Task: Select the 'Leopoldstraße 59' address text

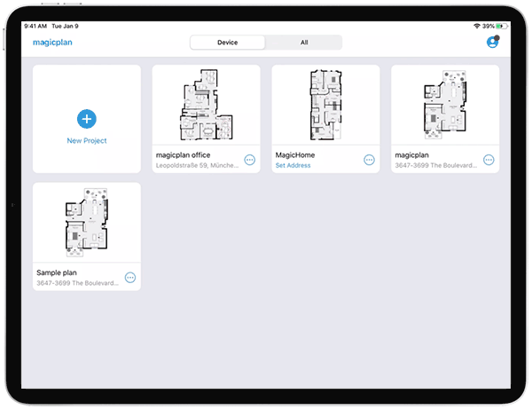Action: click(197, 165)
